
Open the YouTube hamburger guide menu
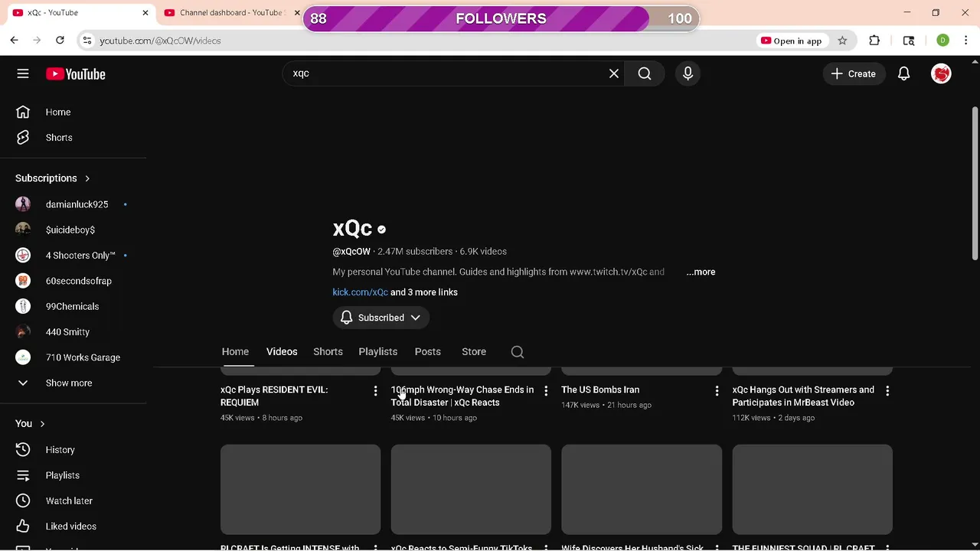pyautogui.click(x=23, y=73)
